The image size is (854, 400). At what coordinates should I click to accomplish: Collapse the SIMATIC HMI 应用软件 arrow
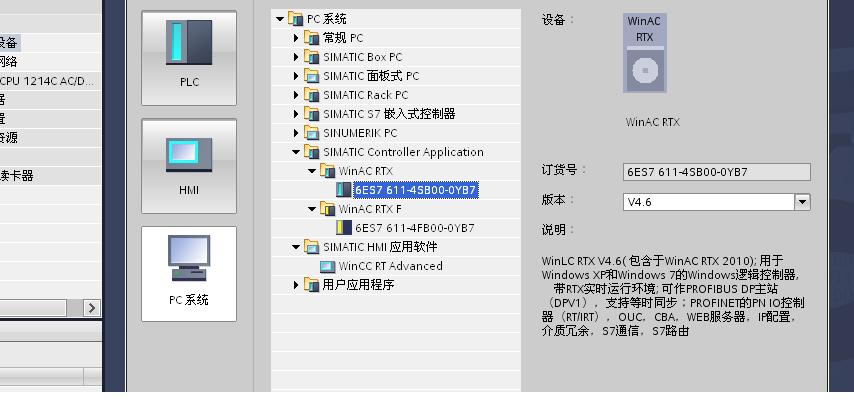click(296, 247)
